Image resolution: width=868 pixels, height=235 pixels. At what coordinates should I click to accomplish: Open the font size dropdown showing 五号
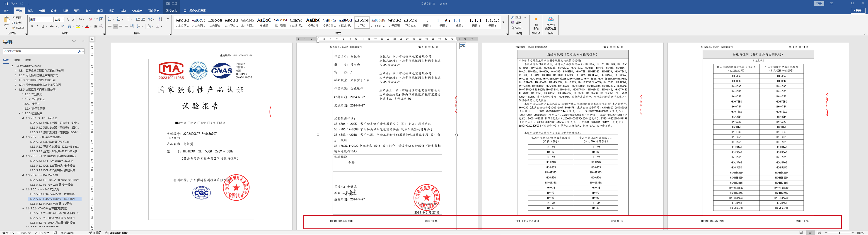[x=63, y=19]
